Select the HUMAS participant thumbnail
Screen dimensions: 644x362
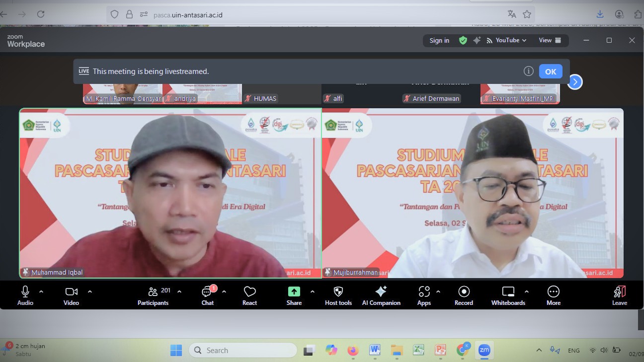(282, 93)
